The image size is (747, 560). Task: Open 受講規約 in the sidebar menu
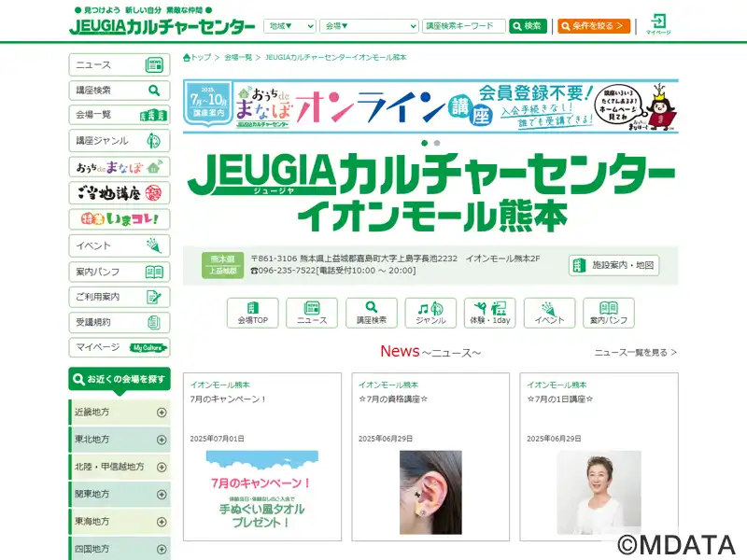click(x=120, y=322)
